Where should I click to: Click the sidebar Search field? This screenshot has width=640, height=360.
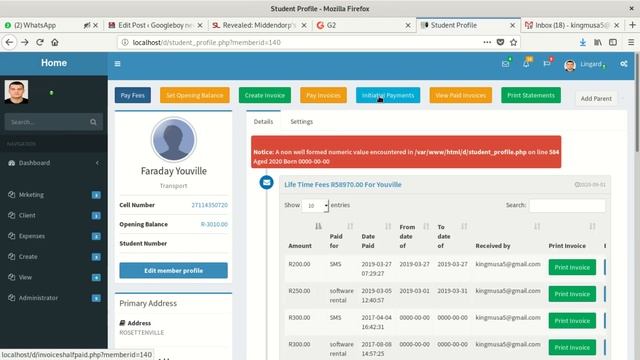(x=46, y=122)
